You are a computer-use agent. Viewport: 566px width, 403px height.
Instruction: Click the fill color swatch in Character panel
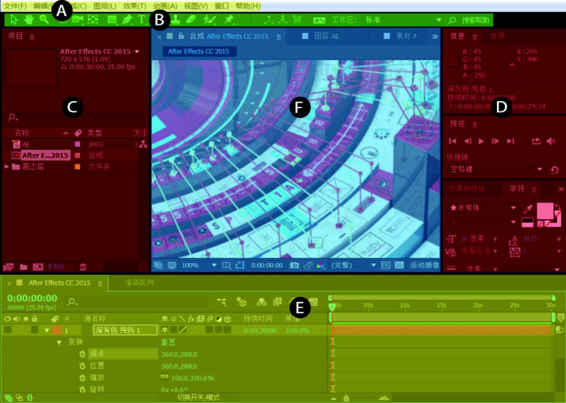pyautogui.click(x=545, y=211)
